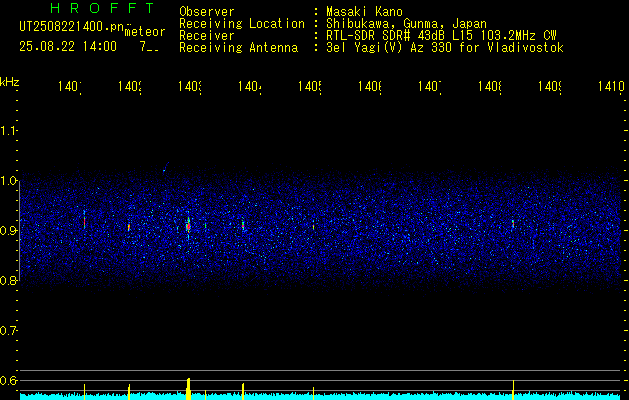Select the timestamp 25.08.22 14:00
This screenshot has width=629, height=400.
pyautogui.click(x=68, y=47)
